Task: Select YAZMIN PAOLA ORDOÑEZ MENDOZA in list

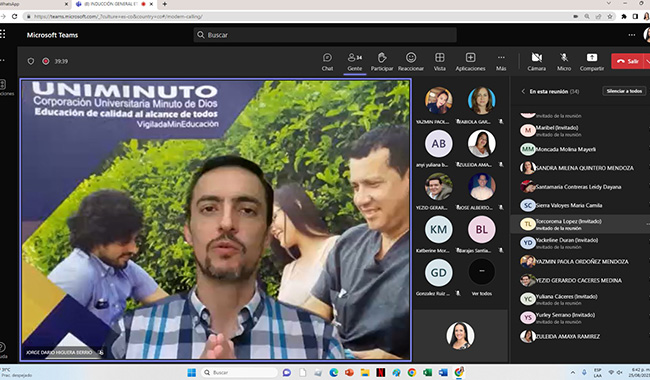Action: click(580, 261)
